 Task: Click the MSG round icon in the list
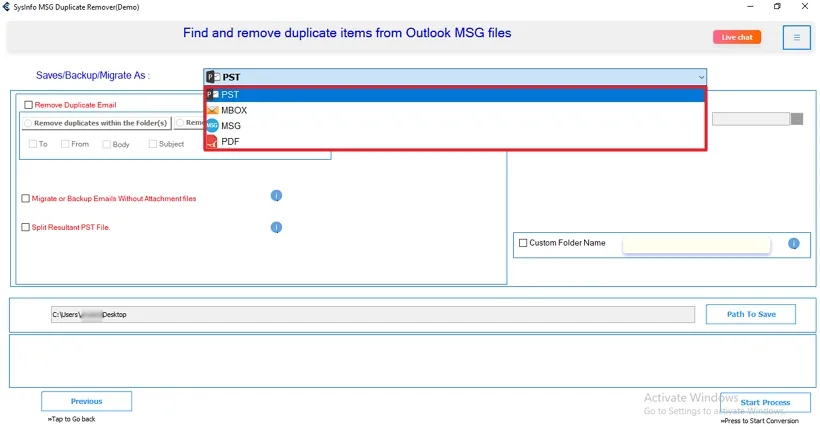click(x=212, y=126)
